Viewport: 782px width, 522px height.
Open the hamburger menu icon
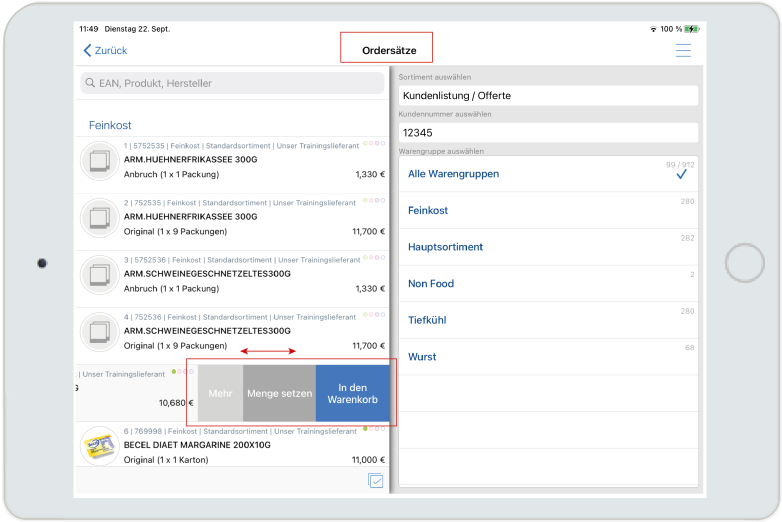click(683, 50)
